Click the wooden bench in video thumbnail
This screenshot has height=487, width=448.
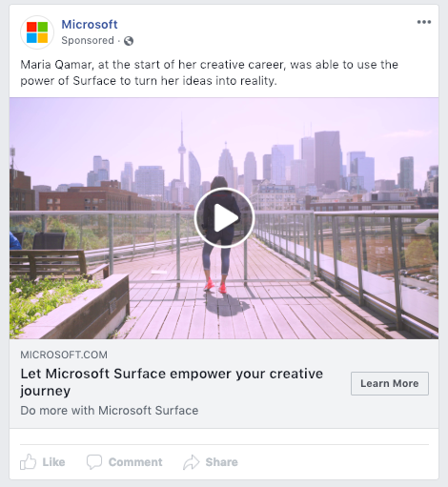[49, 262]
